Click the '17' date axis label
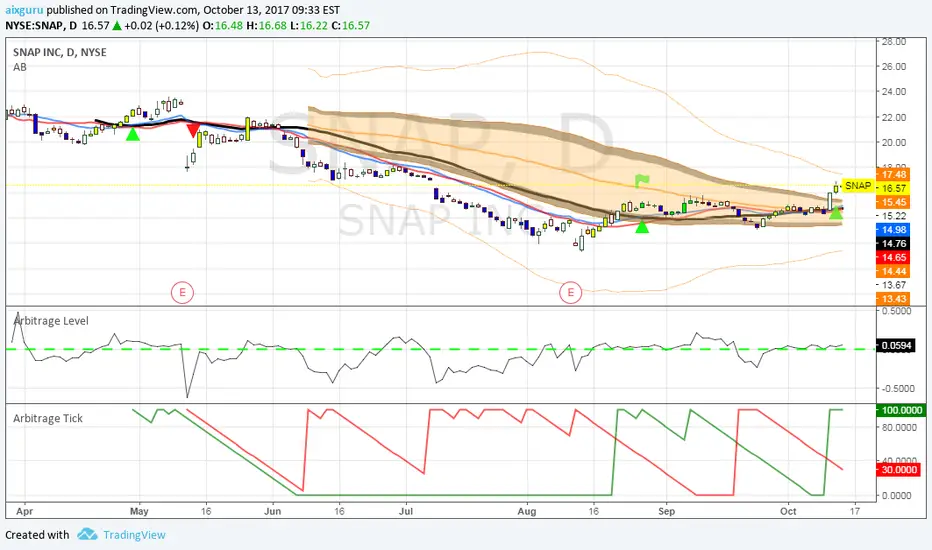This screenshot has width=932, height=550. pyautogui.click(x=855, y=511)
